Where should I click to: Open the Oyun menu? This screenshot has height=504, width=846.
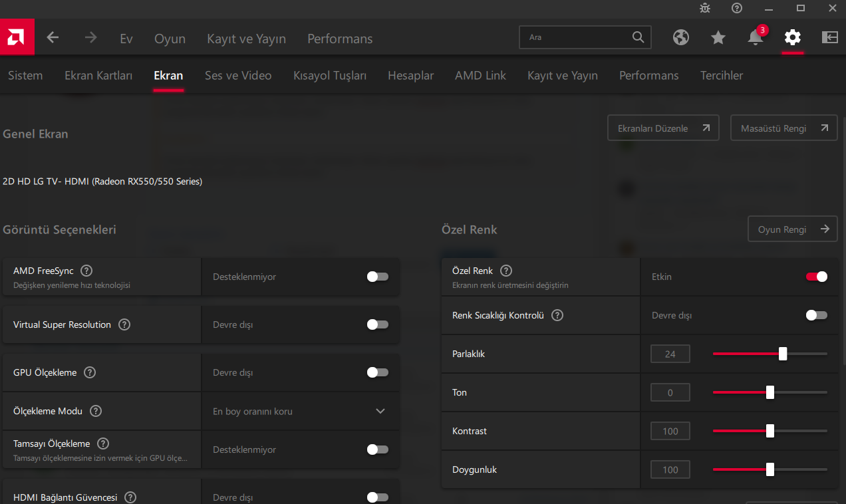[x=170, y=39]
